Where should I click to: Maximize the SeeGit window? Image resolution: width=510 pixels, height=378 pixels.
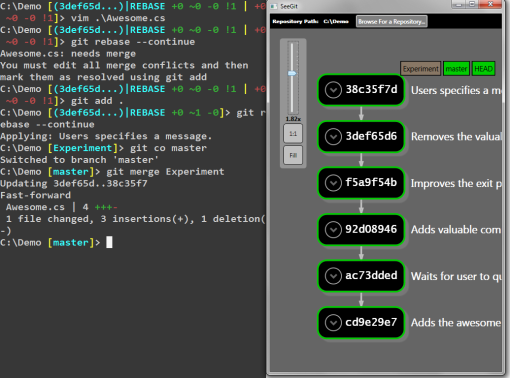[472, 4]
